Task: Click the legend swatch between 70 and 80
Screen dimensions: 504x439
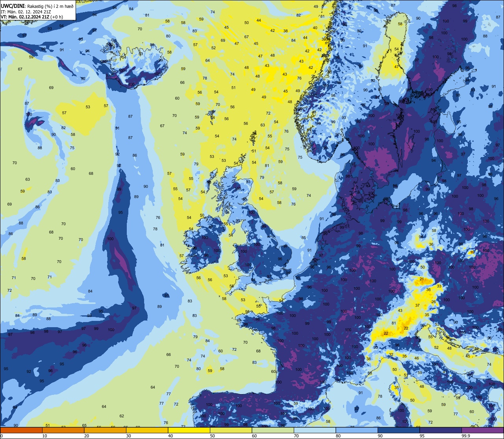Action: (x=315, y=430)
